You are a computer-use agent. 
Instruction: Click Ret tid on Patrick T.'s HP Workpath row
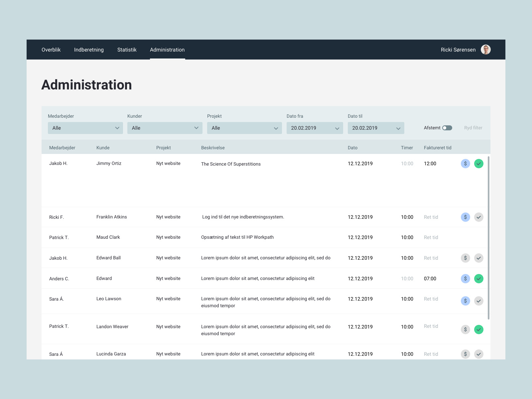click(431, 237)
